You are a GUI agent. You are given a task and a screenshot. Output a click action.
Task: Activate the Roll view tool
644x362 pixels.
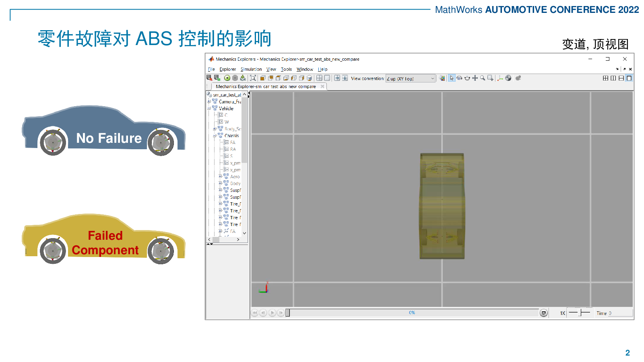click(467, 78)
